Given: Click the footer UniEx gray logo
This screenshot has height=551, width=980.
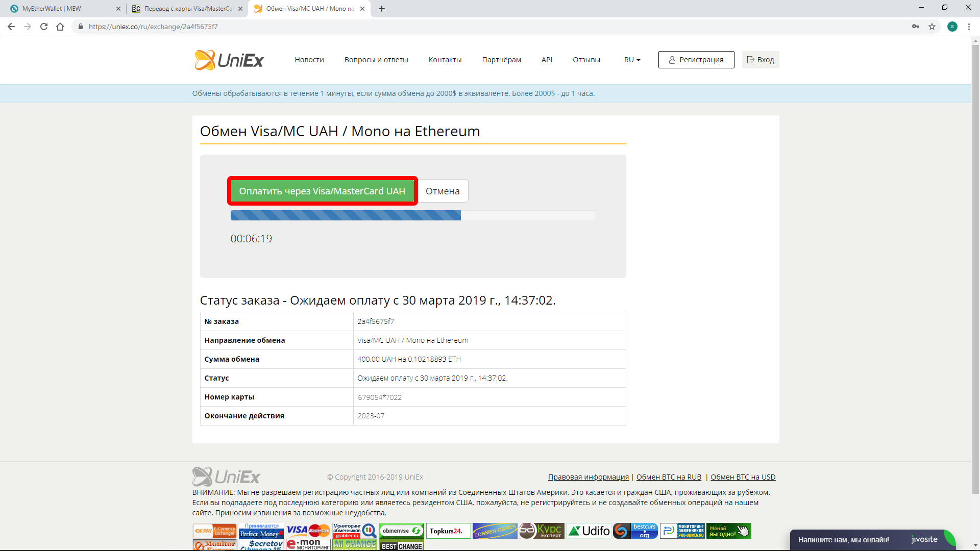Looking at the screenshot, I should click(x=226, y=477).
